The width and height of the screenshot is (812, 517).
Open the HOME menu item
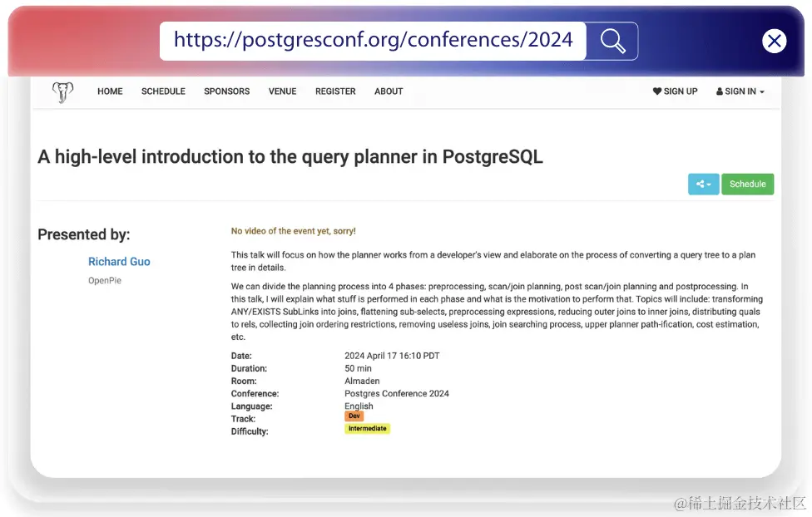(x=110, y=91)
